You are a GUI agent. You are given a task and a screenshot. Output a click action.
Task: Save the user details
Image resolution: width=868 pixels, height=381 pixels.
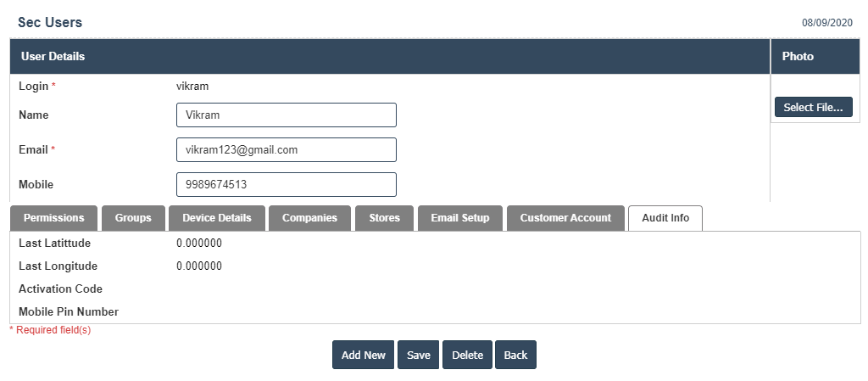[419, 356]
